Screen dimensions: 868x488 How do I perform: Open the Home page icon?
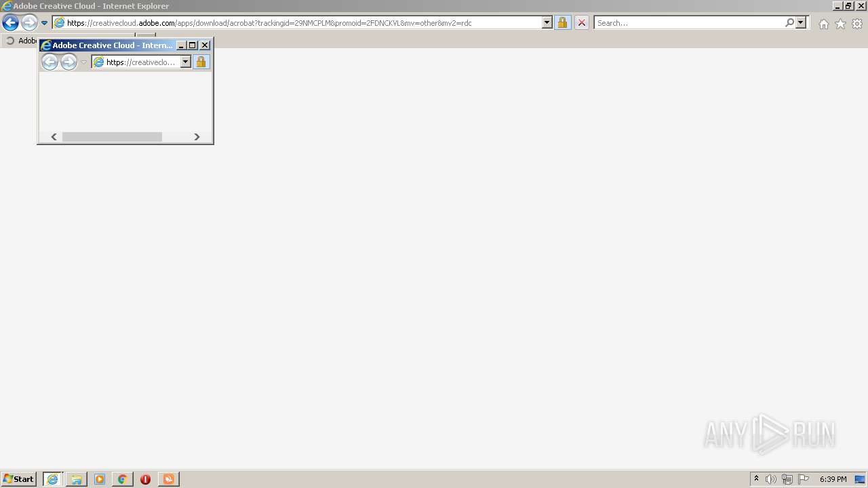(823, 24)
